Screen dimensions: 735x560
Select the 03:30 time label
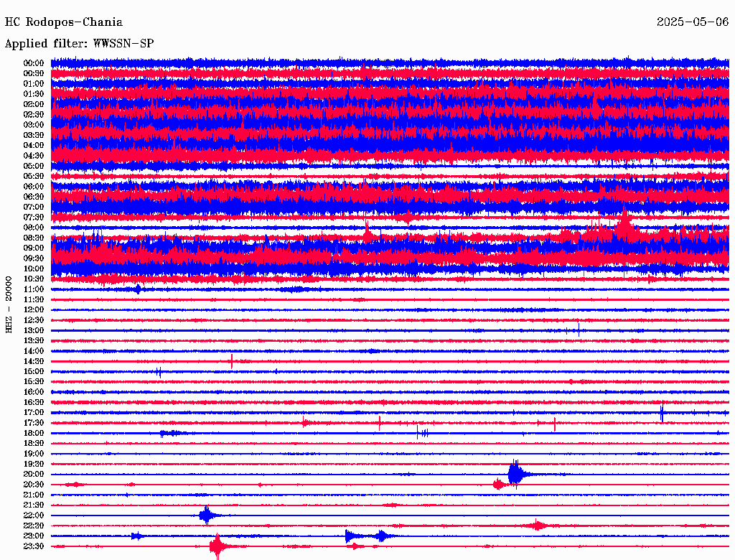point(34,135)
